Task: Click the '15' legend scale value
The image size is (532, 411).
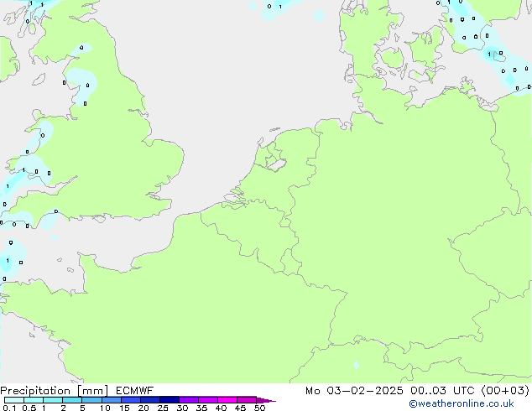Action: pyautogui.click(x=124, y=408)
